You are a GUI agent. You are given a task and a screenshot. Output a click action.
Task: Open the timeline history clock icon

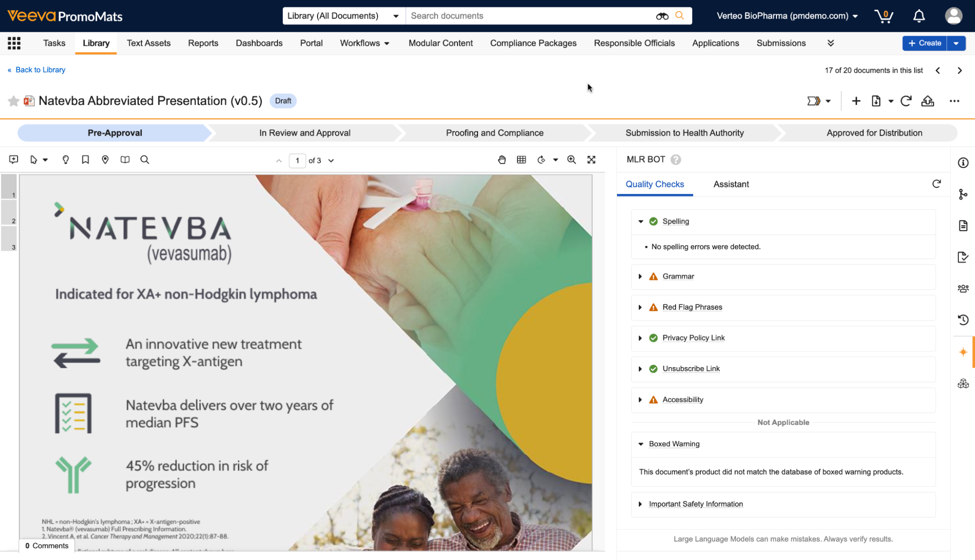pyautogui.click(x=963, y=320)
